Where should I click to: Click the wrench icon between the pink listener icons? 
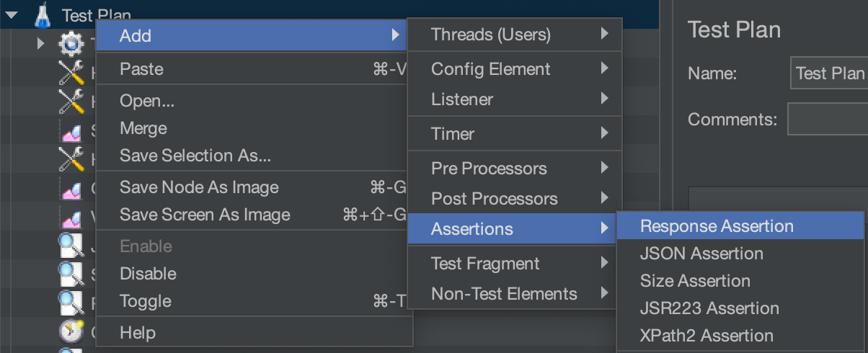[71, 158]
